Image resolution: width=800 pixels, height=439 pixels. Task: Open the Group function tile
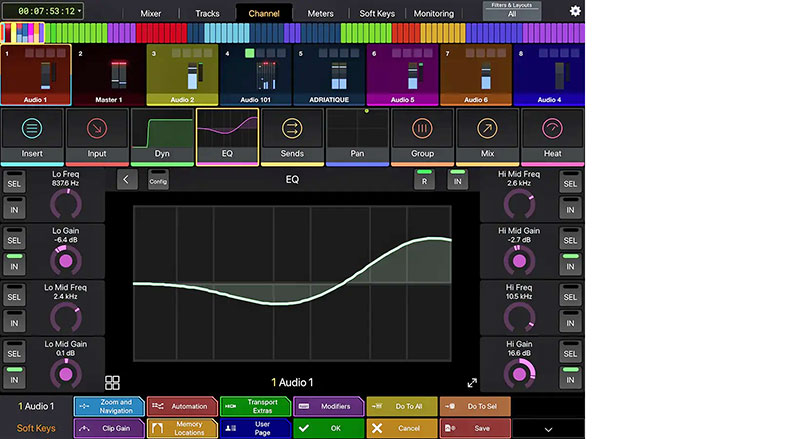pyautogui.click(x=422, y=137)
